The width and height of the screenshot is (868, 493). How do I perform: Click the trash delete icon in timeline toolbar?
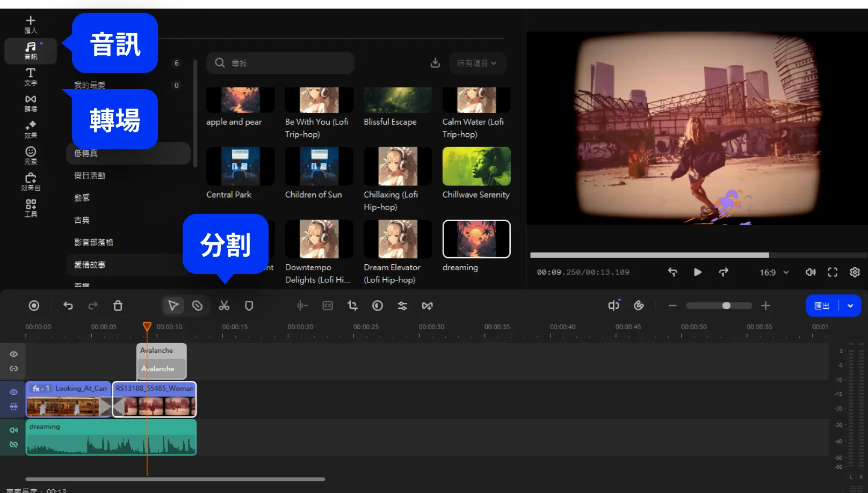point(118,306)
